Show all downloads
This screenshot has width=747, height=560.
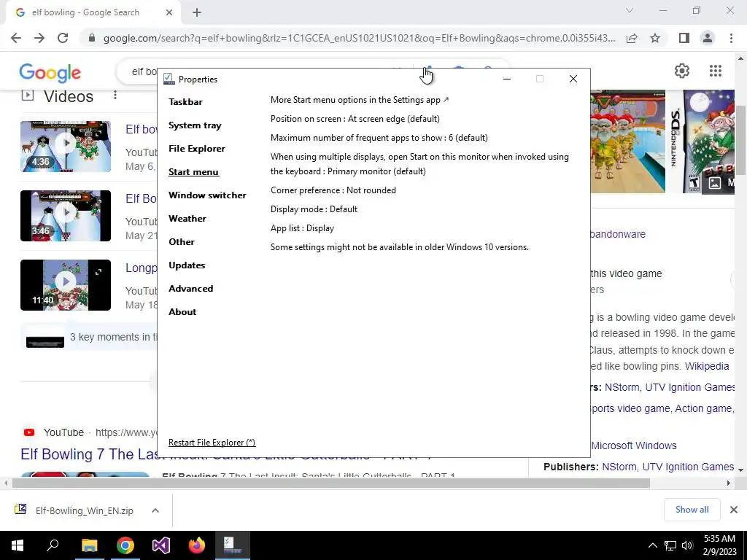coord(692,510)
